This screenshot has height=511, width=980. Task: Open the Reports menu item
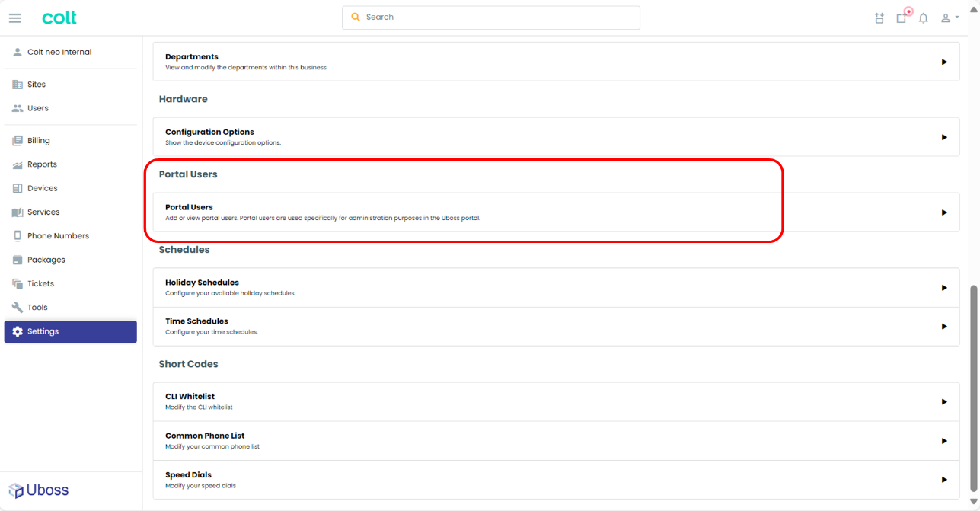coord(42,164)
